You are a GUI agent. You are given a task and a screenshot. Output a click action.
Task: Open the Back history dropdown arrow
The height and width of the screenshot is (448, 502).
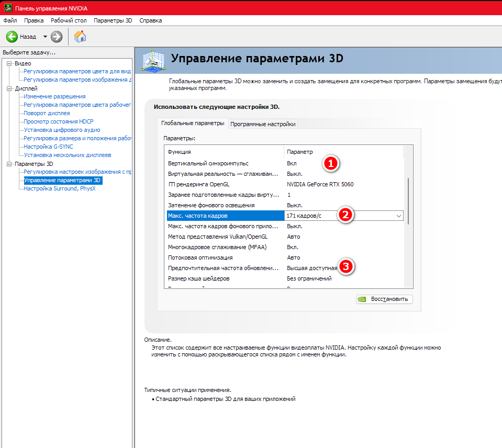tap(45, 37)
